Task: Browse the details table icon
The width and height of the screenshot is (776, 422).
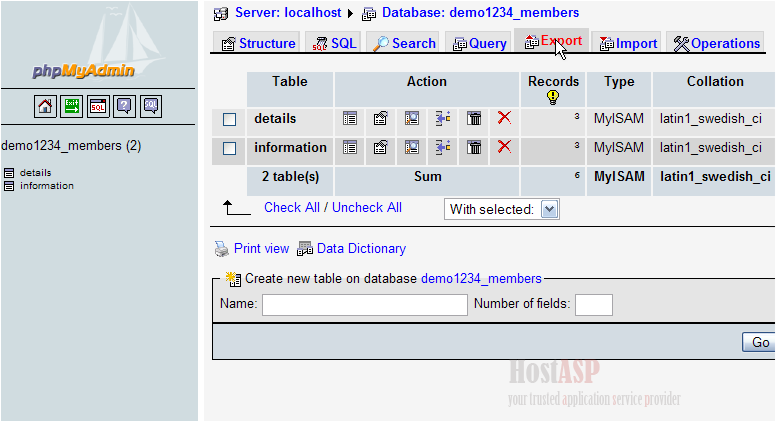Action: coord(350,119)
